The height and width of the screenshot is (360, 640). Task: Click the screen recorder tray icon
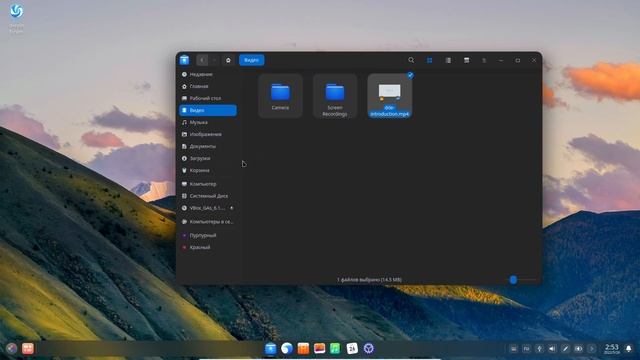(x=578, y=349)
